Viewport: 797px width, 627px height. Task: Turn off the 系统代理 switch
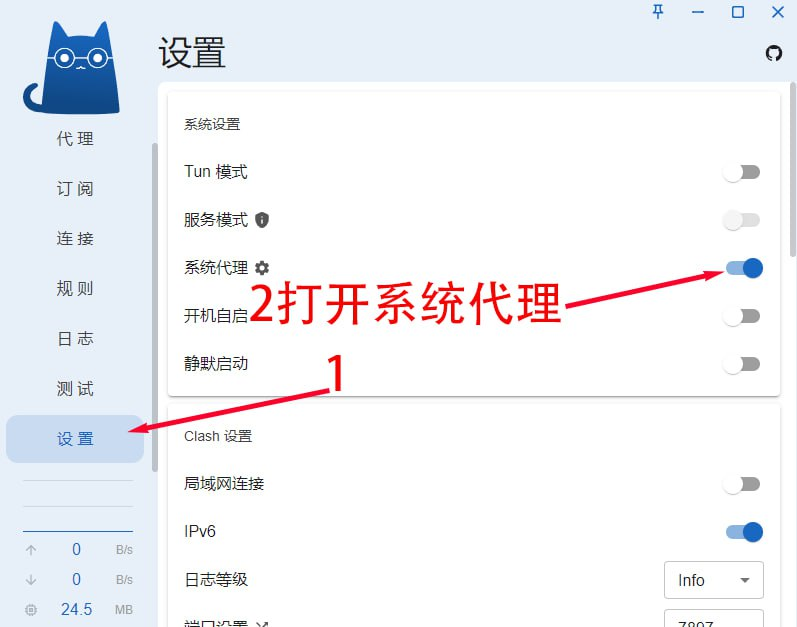pyautogui.click(x=744, y=268)
